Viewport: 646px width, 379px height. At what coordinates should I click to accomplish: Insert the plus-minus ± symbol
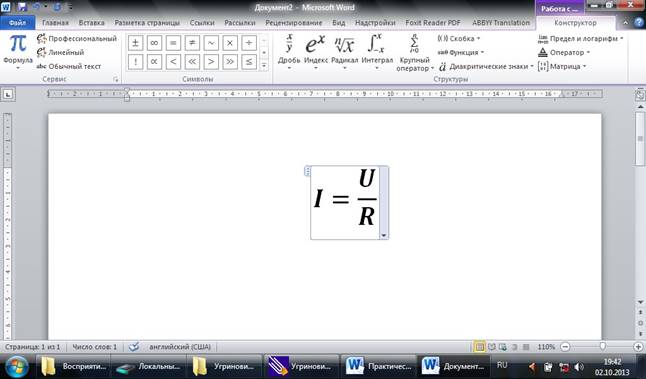tap(135, 43)
